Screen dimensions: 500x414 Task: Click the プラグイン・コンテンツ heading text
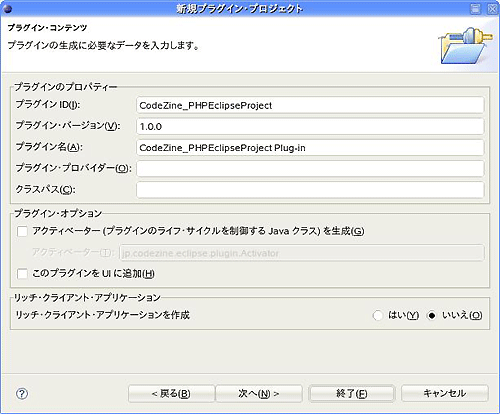pyautogui.click(x=47, y=27)
